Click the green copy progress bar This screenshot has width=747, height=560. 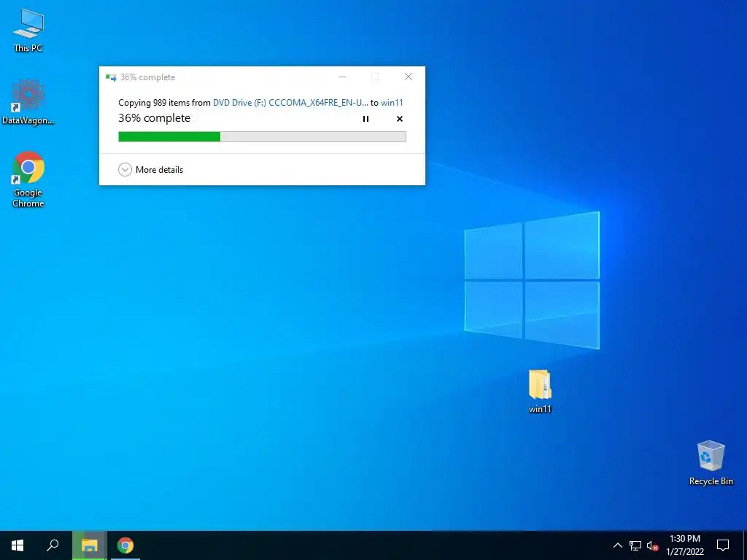262,137
